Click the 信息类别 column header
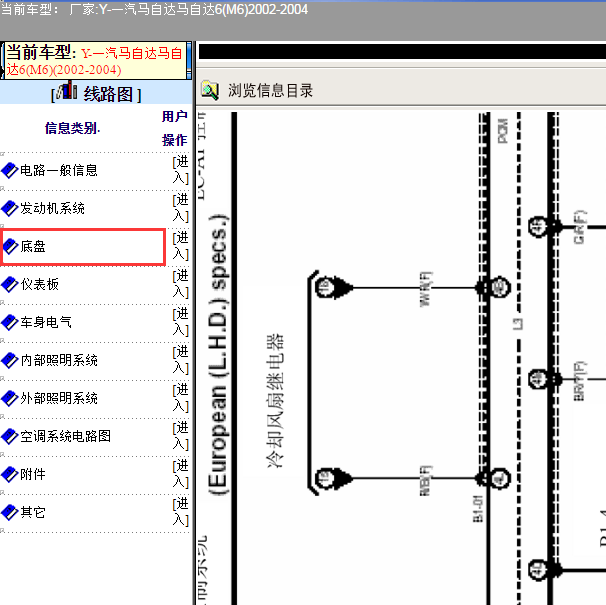The image size is (606, 605). tap(72, 128)
